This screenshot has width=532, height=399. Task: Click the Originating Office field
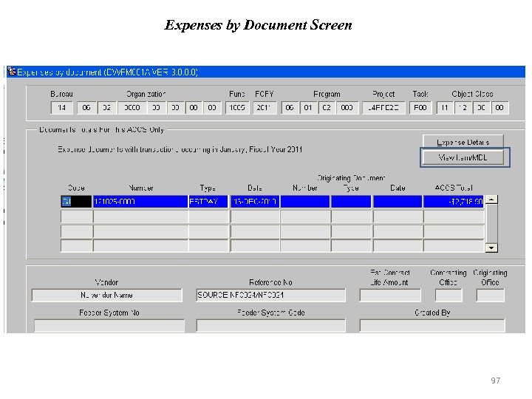point(490,295)
